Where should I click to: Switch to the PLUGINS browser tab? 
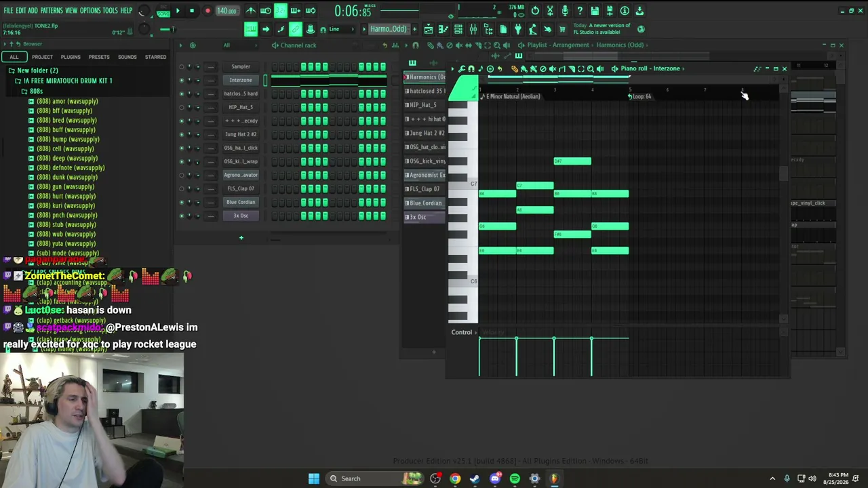click(71, 57)
